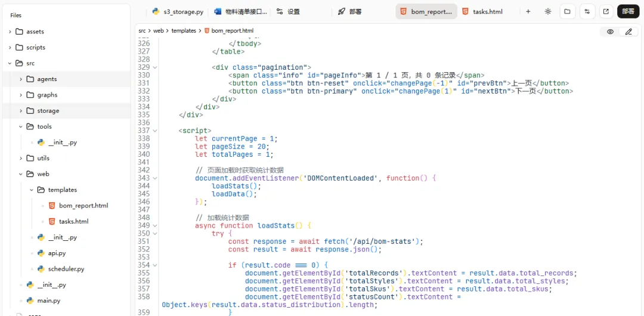Switch to edit mode pencil icon
The image size is (644, 316).
pos(628,32)
